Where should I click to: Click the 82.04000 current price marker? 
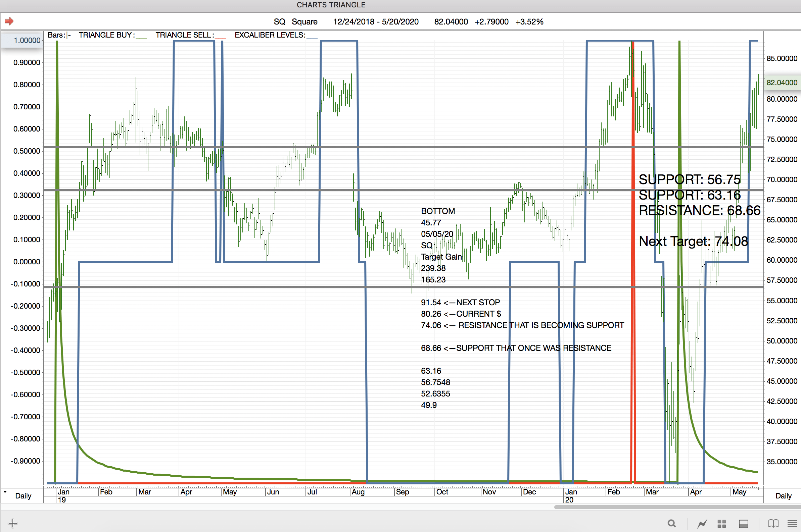pos(782,83)
